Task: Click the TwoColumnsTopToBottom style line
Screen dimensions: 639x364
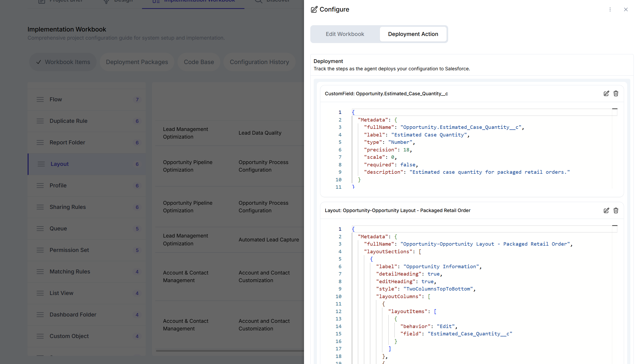Action: pos(426,289)
